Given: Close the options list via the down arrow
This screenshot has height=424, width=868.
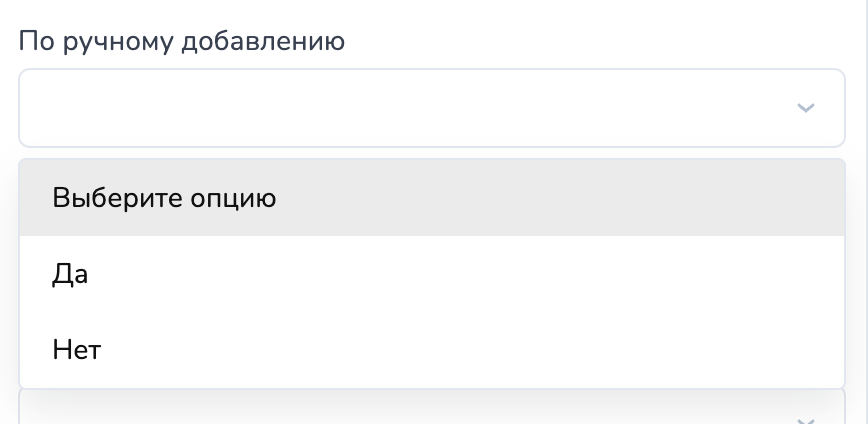Looking at the screenshot, I should 806,108.
